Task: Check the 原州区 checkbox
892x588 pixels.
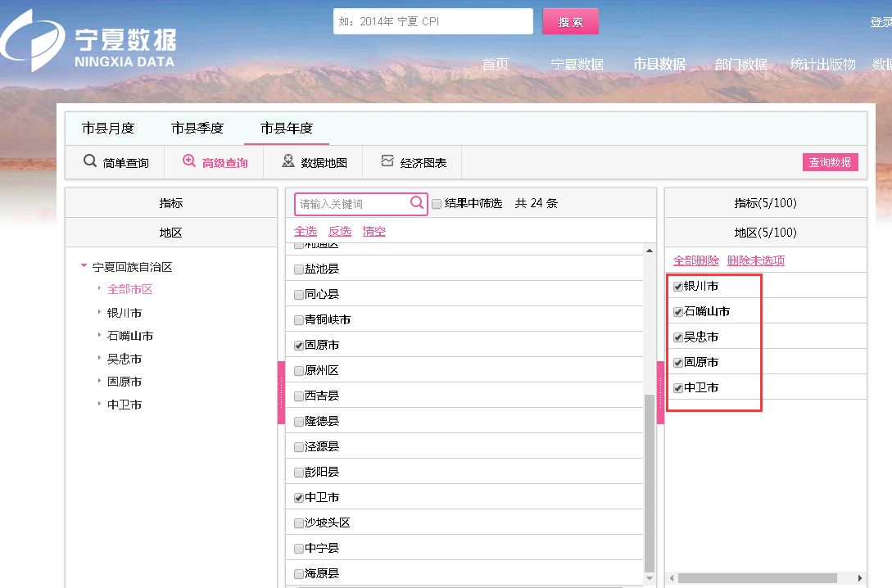Action: pos(299,371)
